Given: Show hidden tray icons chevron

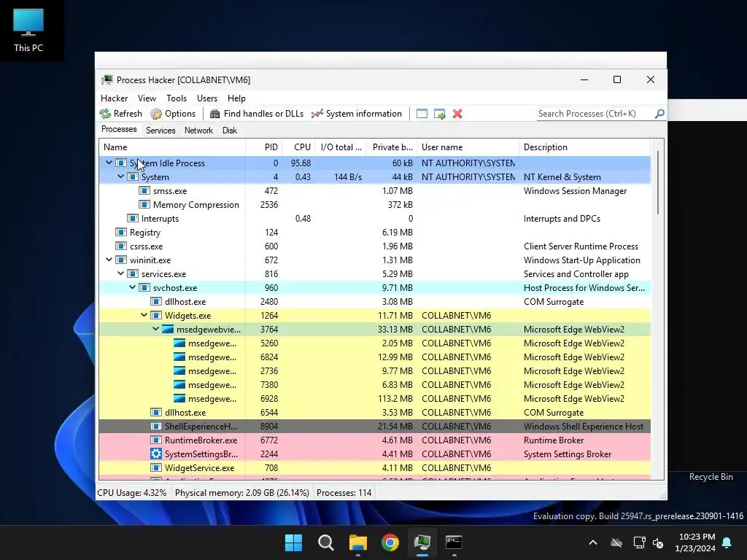Looking at the screenshot, I should click(x=593, y=542).
